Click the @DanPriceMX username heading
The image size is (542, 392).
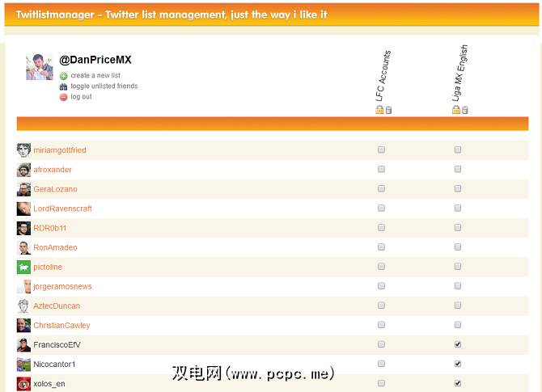point(95,60)
